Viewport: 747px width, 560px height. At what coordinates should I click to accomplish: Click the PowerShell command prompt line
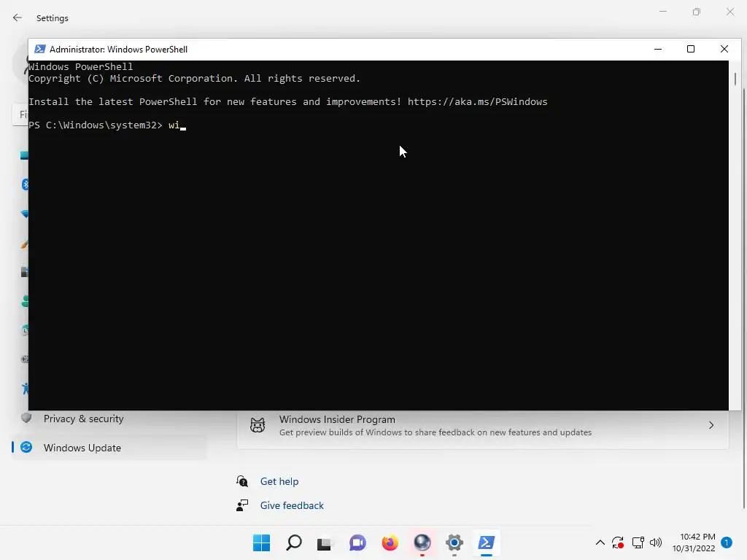[x=107, y=125]
